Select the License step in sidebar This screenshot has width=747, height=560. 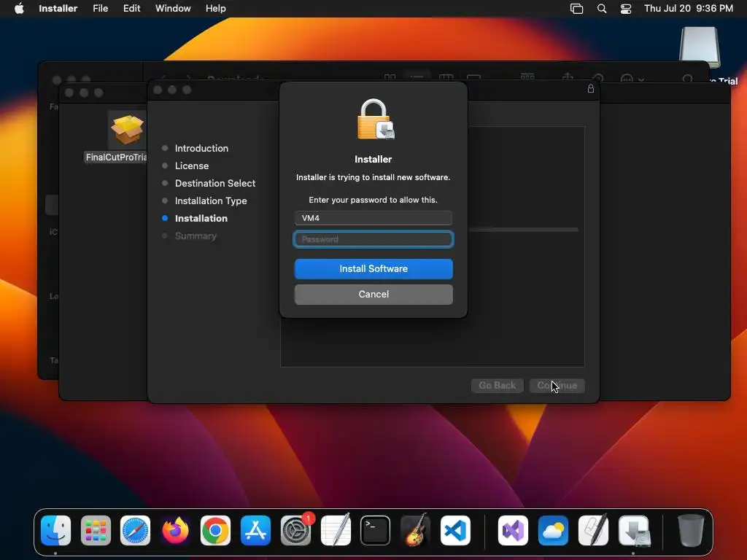pyautogui.click(x=192, y=166)
